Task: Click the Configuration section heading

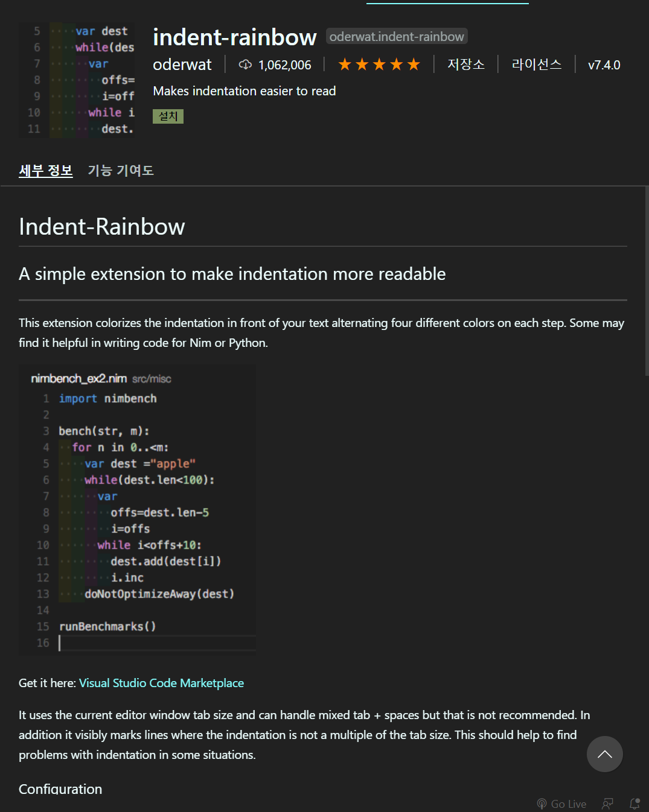Action: [x=60, y=789]
